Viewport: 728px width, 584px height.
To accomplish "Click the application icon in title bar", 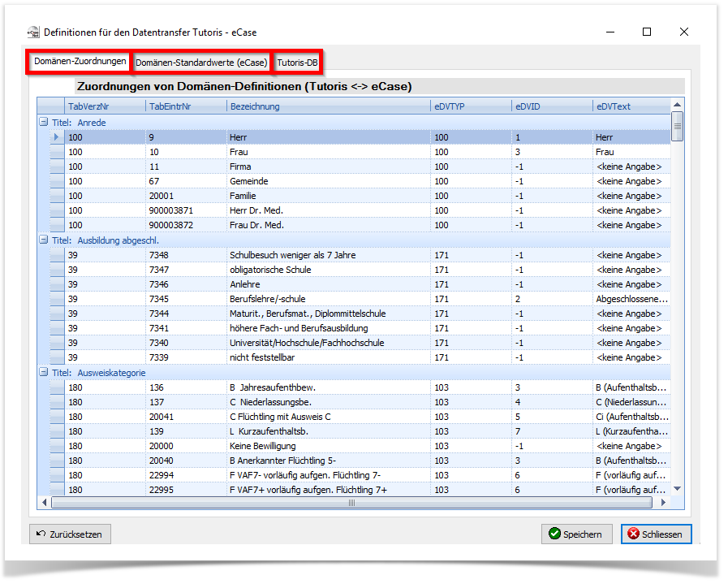I will pos(33,32).
